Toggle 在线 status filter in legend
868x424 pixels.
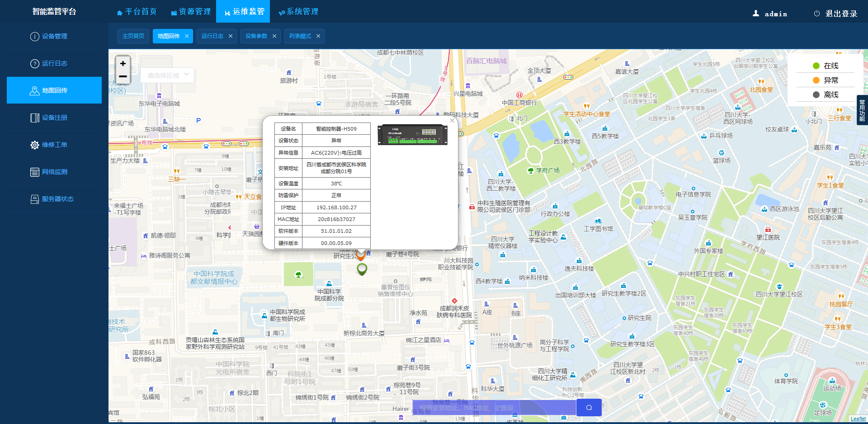[x=826, y=66]
